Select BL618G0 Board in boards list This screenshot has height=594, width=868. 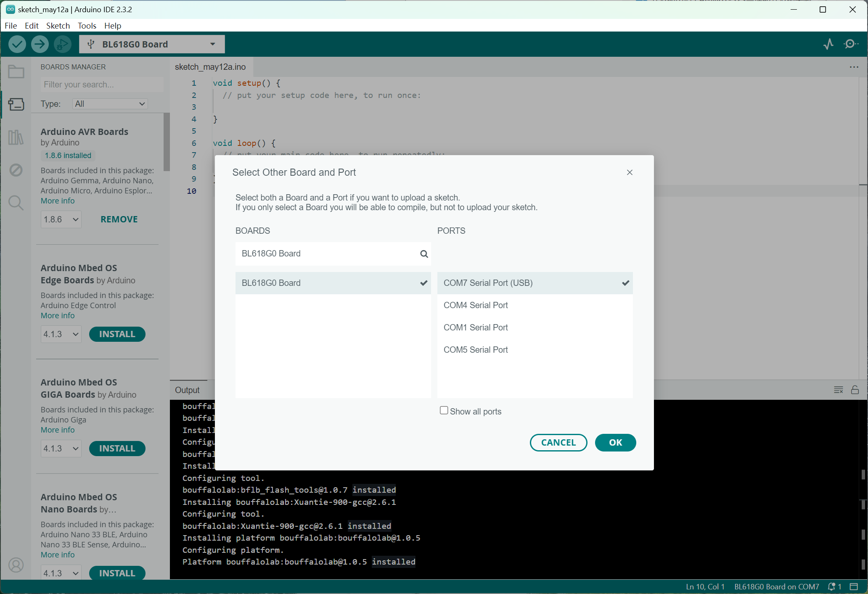pos(333,283)
